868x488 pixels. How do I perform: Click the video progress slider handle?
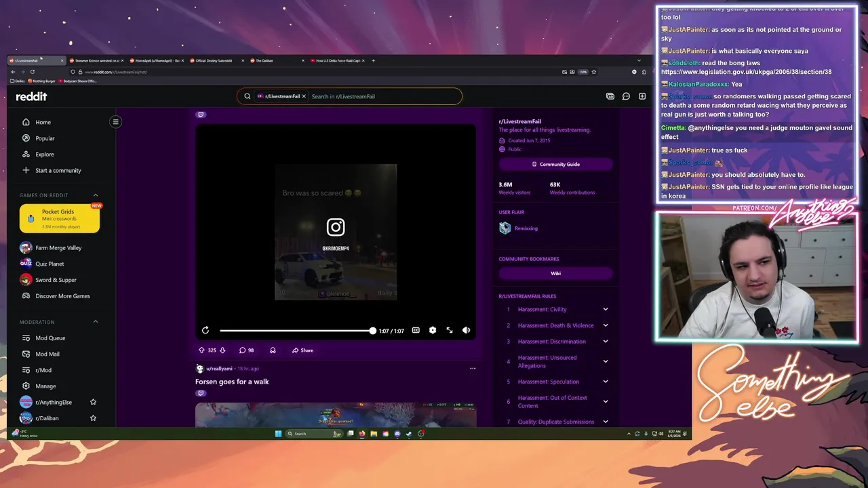[372, 330]
